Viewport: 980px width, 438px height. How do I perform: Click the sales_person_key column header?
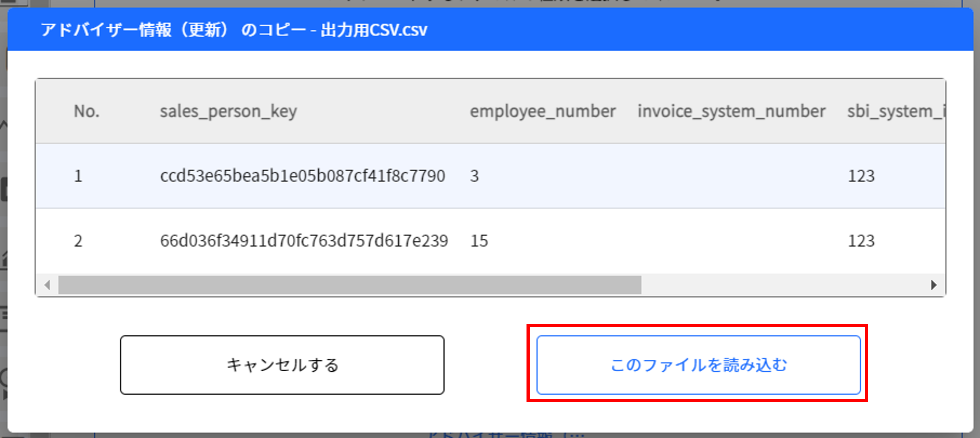point(228,111)
